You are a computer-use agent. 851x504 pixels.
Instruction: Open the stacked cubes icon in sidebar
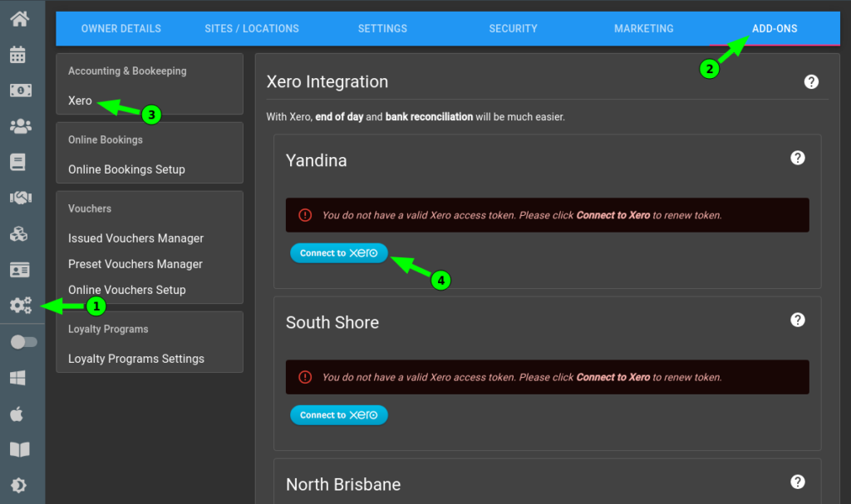pos(19,234)
